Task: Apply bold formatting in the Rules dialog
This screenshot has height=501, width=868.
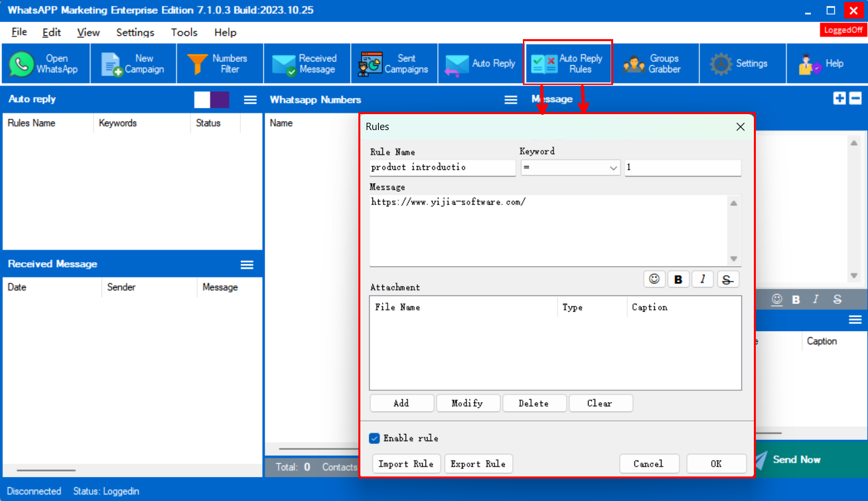Action: tap(678, 279)
